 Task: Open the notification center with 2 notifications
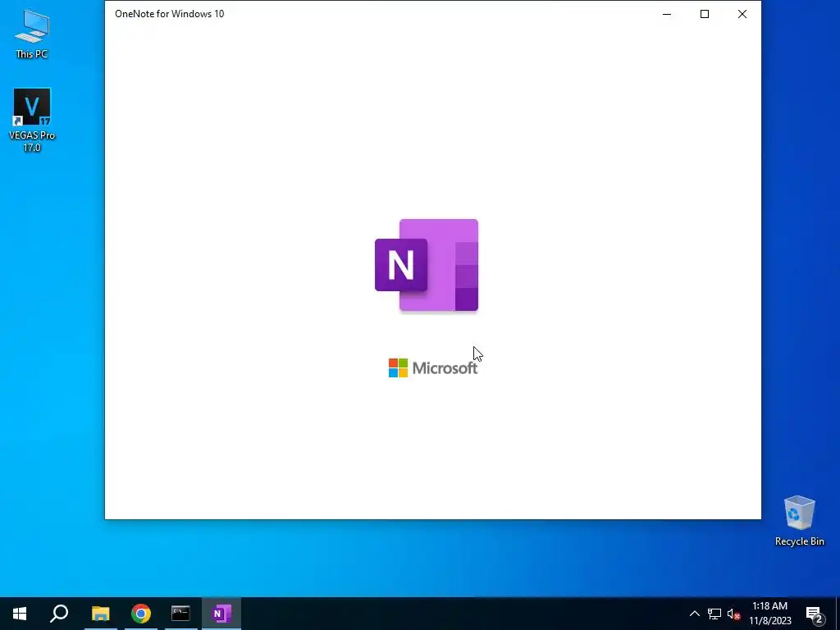(x=815, y=614)
